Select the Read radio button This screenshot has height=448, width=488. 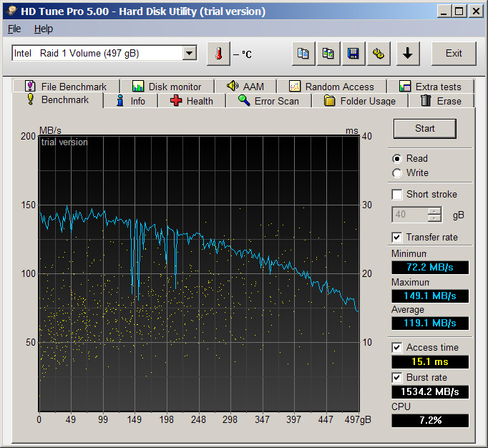pos(397,158)
